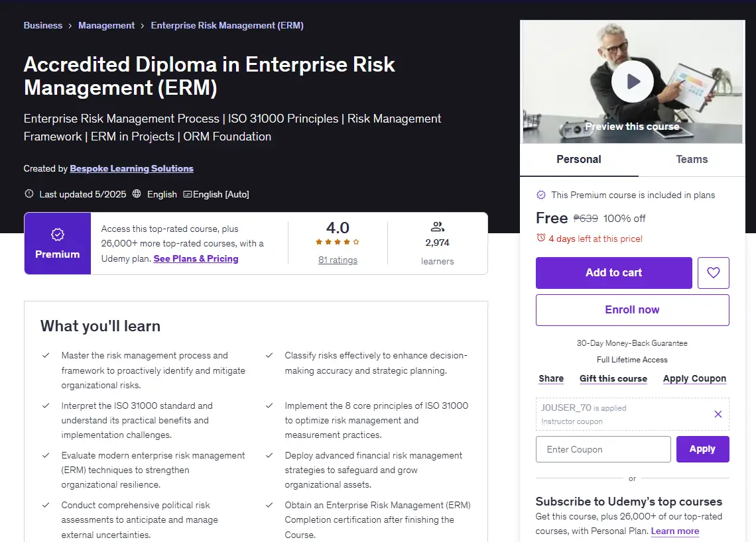Click Gift this course

[x=613, y=379]
